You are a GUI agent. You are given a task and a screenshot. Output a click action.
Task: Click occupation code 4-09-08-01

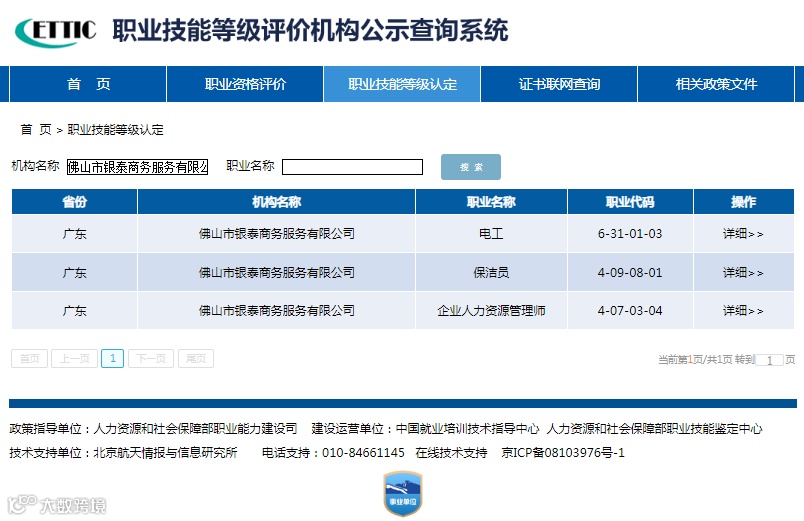tap(630, 273)
